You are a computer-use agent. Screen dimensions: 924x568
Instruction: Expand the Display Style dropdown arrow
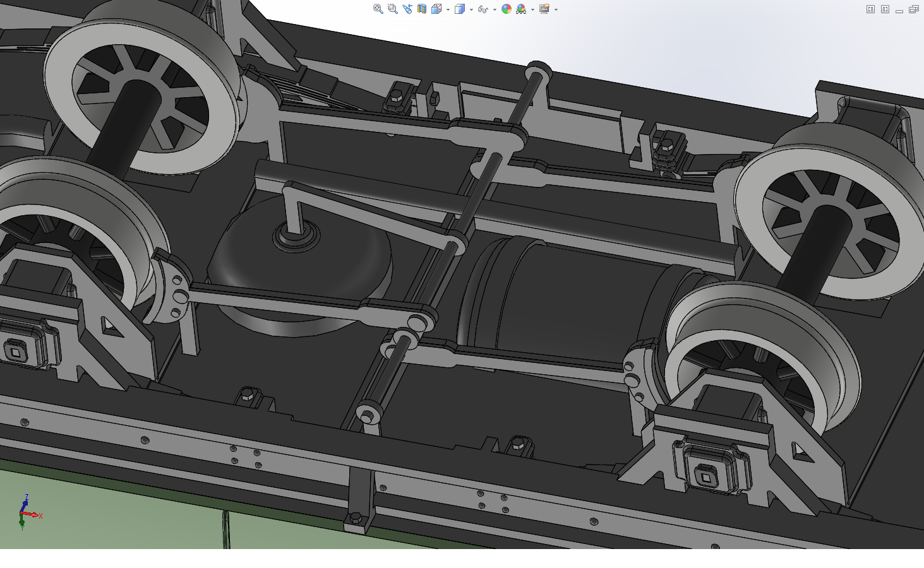[471, 9]
